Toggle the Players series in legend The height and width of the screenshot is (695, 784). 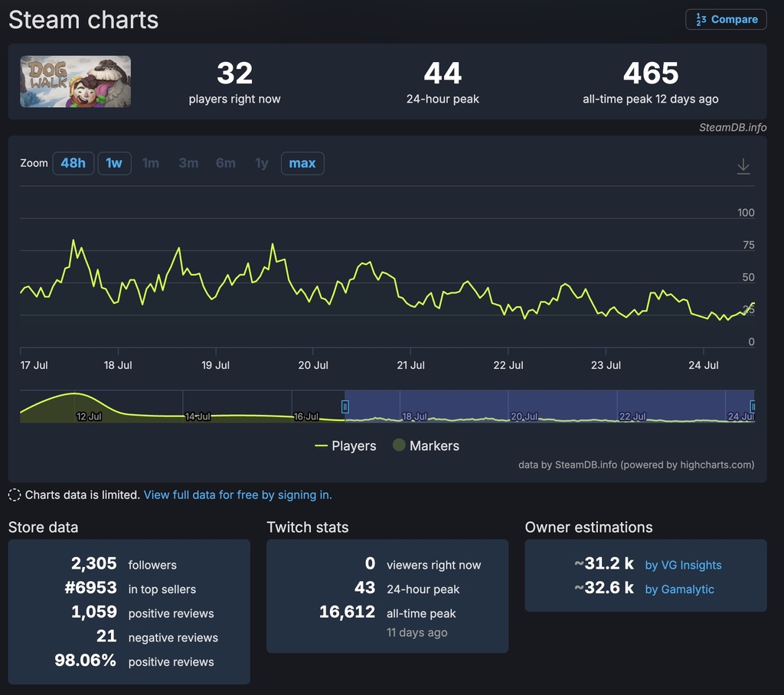pos(345,445)
